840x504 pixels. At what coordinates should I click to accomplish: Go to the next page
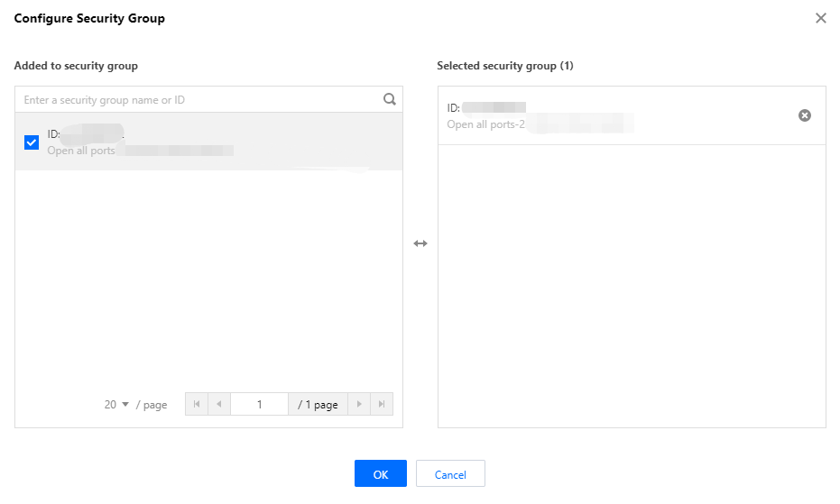359,404
